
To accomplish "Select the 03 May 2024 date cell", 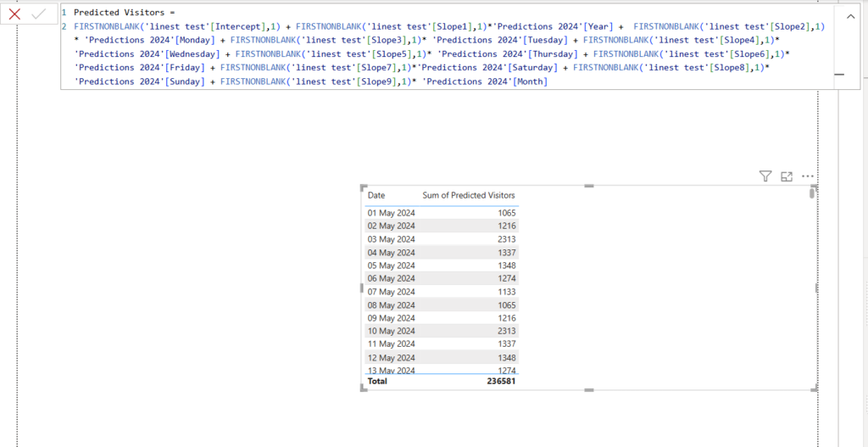I will (392, 239).
